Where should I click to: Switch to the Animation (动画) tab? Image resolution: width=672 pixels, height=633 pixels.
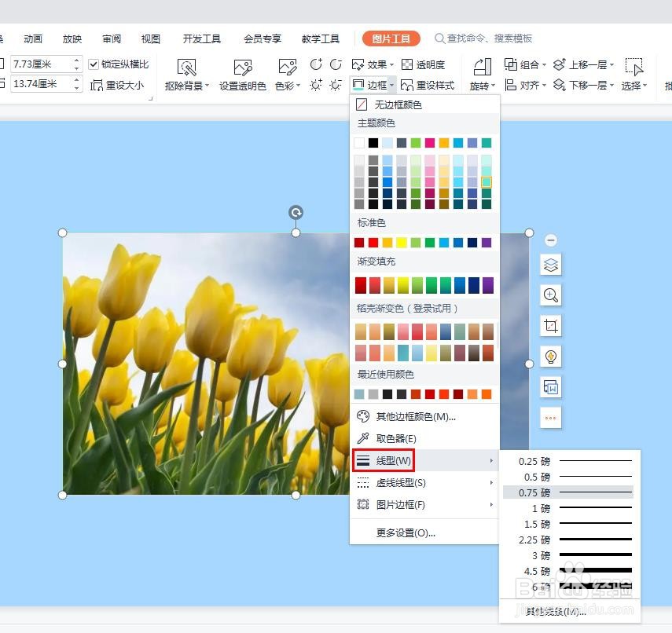33,39
